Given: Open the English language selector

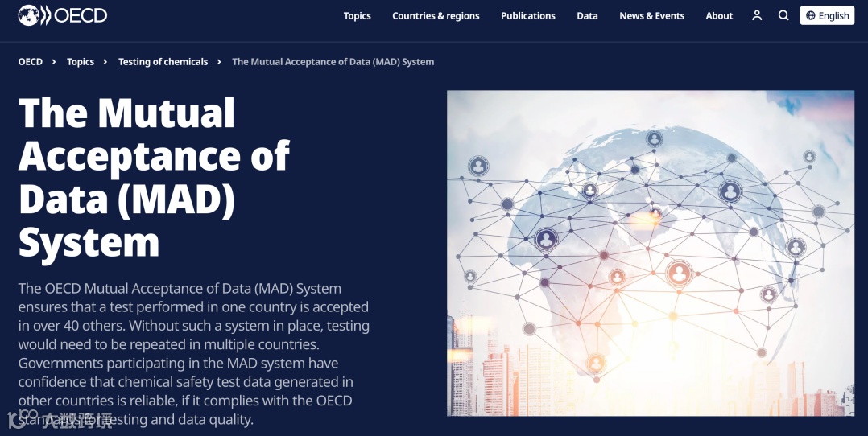Looking at the screenshot, I should [x=827, y=15].
